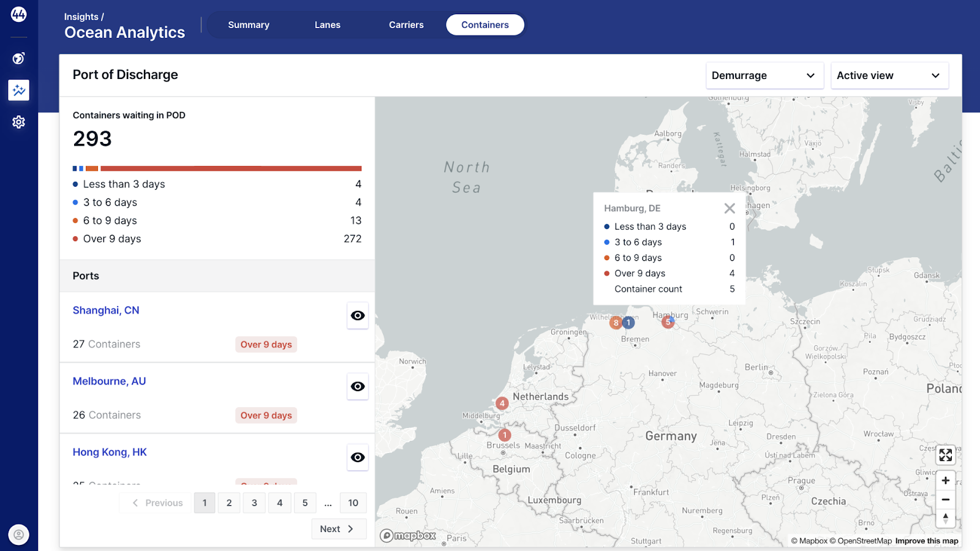The width and height of the screenshot is (980, 551).
Task: Open the Shanghai, CN port link
Action: 106,310
